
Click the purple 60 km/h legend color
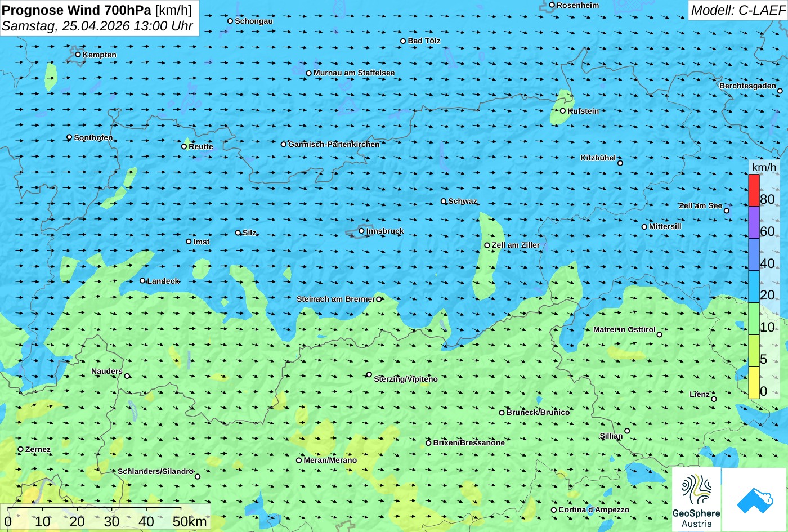(754, 222)
